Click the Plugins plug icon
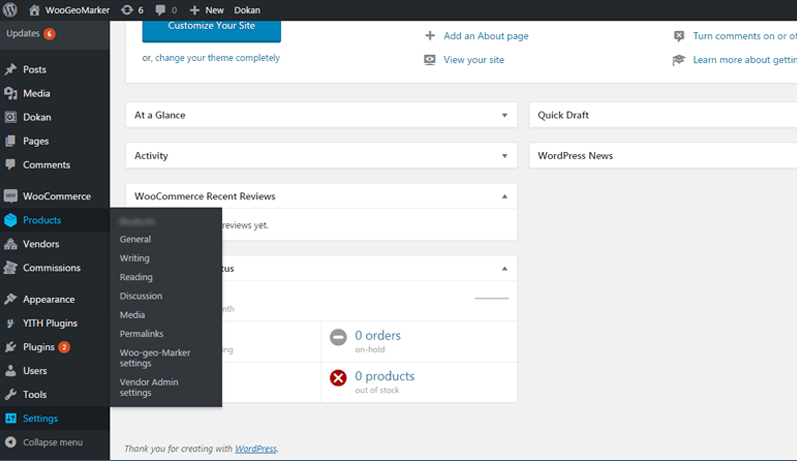Screen dimensions: 797x461 pos(11,347)
